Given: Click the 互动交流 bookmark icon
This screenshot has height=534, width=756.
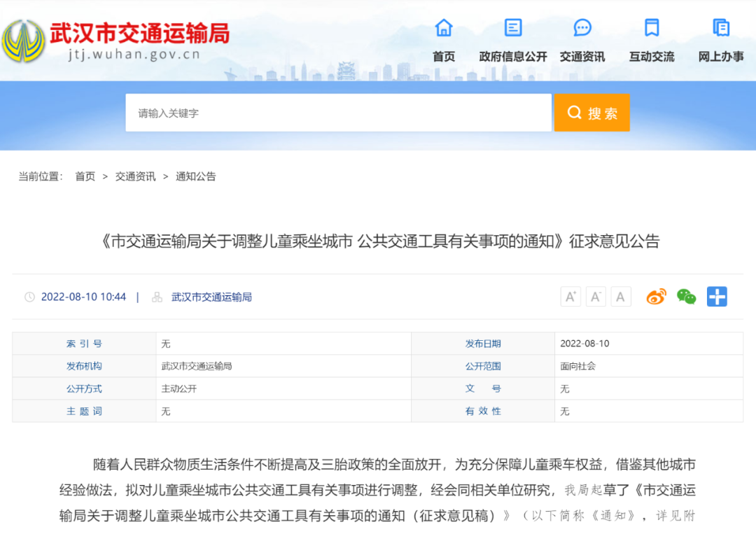Looking at the screenshot, I should 652,28.
